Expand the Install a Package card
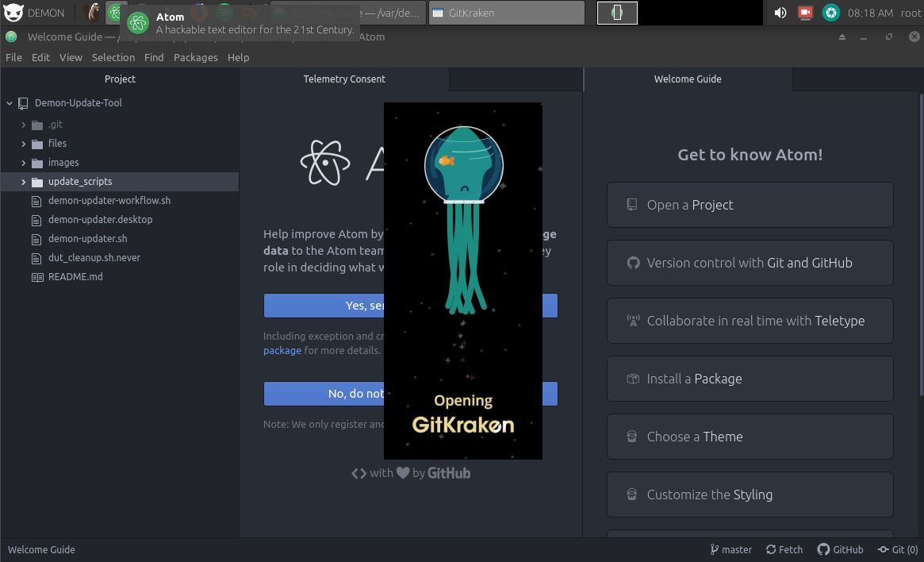The image size is (924, 562). (750, 379)
